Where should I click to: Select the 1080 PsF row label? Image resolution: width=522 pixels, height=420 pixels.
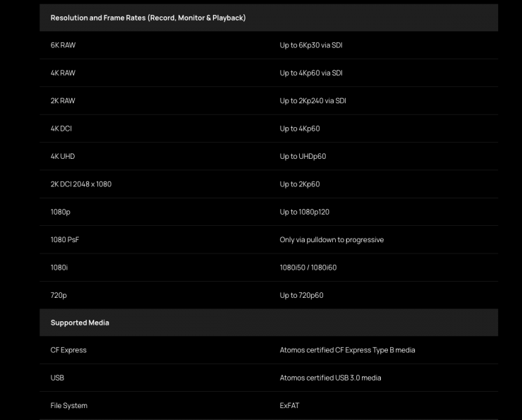pos(65,240)
